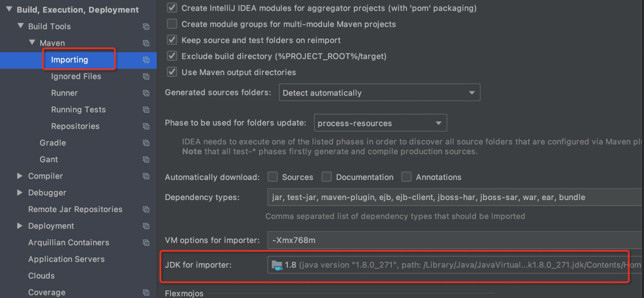This screenshot has height=298, width=644.
Task: Uncheck Use Maven output directories
Action: click(x=172, y=72)
